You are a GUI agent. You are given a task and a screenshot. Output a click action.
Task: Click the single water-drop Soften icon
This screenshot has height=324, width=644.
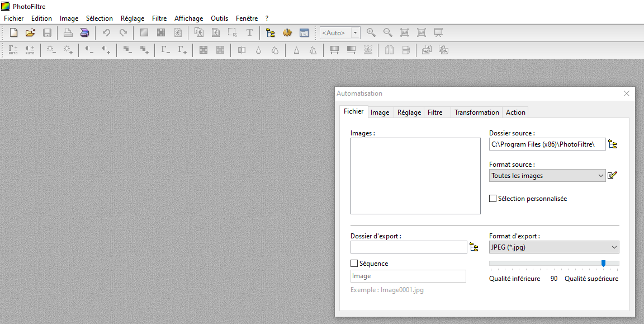(258, 50)
